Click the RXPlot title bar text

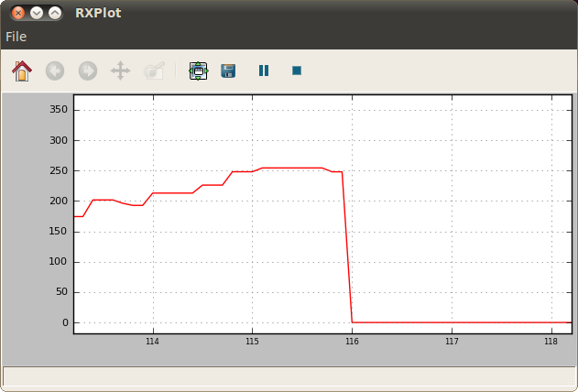(x=98, y=13)
